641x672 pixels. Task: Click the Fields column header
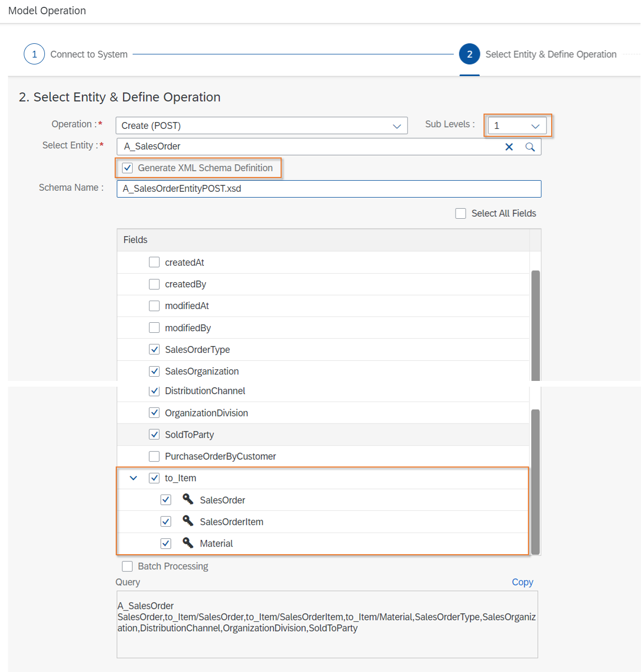[323, 240]
